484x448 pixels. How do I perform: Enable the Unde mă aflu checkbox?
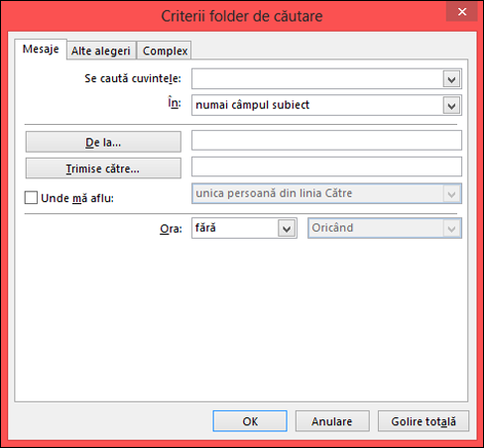[x=31, y=198]
